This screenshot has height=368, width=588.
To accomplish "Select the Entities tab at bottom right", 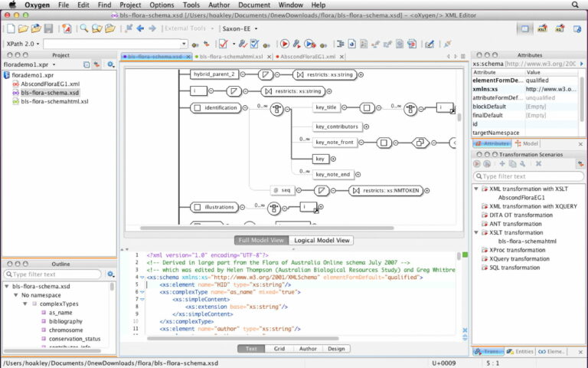I will pos(520,352).
